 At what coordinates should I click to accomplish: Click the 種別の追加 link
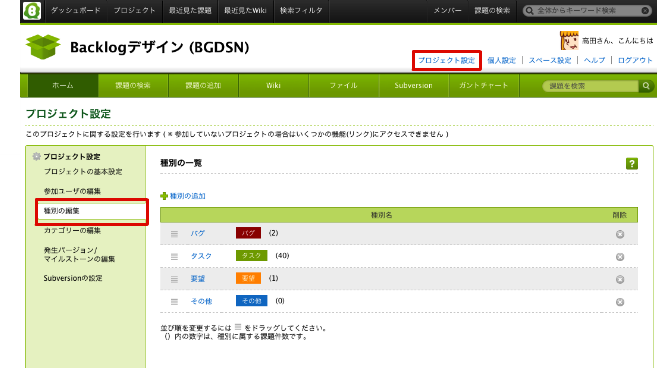(187, 196)
